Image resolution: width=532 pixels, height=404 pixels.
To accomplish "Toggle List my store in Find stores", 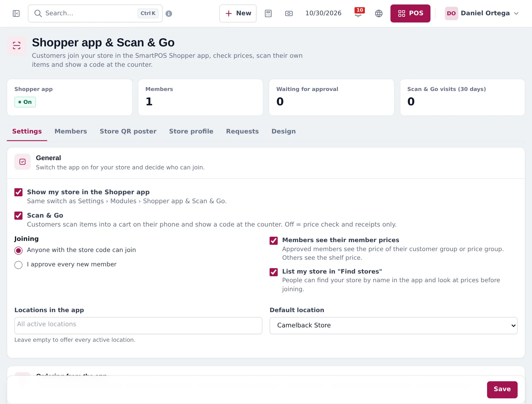I will coord(274,272).
